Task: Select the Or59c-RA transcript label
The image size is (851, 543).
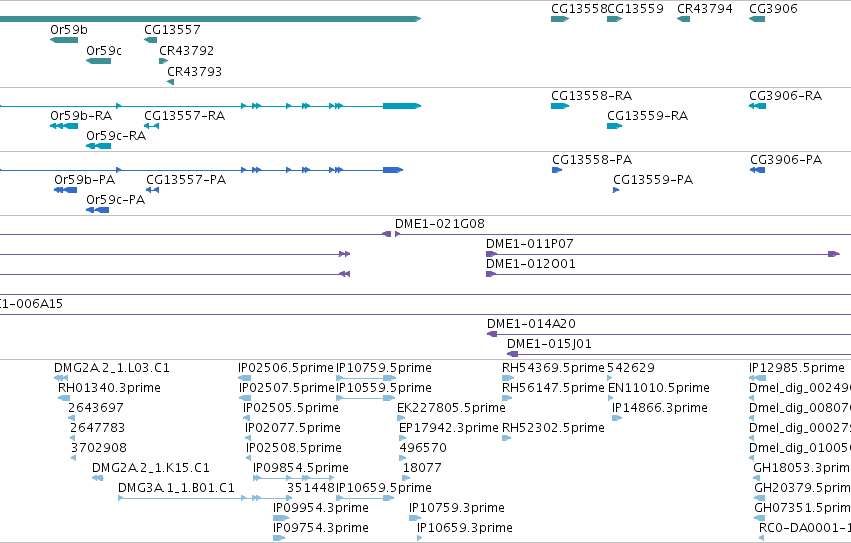Action: click(x=116, y=136)
